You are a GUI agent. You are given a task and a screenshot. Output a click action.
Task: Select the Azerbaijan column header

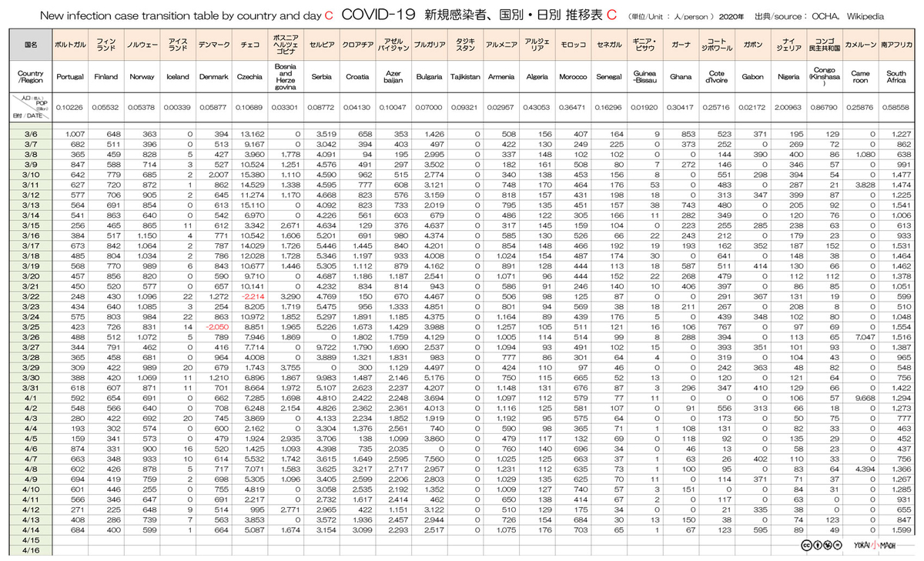[x=393, y=77]
